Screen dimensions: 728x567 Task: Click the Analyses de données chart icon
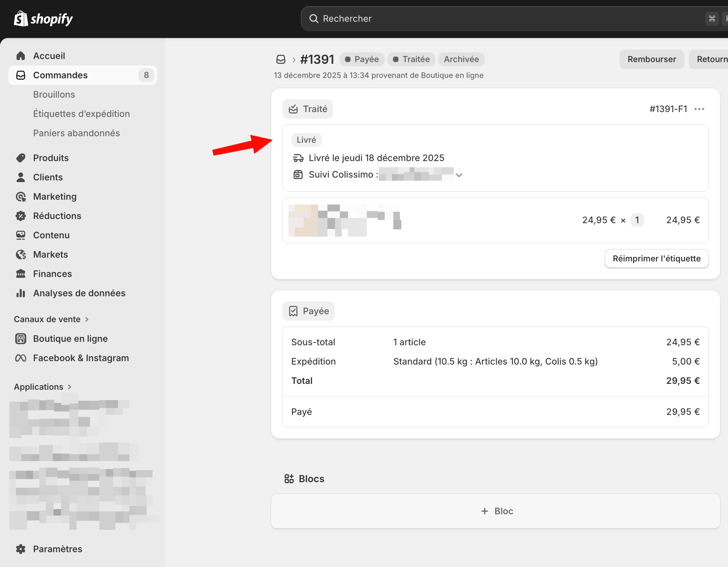21,293
